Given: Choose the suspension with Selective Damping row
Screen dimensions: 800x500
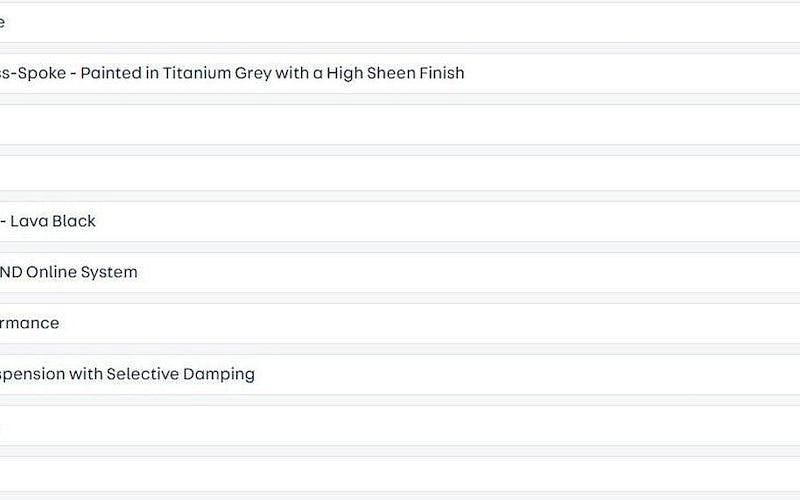Looking at the screenshot, I should (x=400, y=374).
